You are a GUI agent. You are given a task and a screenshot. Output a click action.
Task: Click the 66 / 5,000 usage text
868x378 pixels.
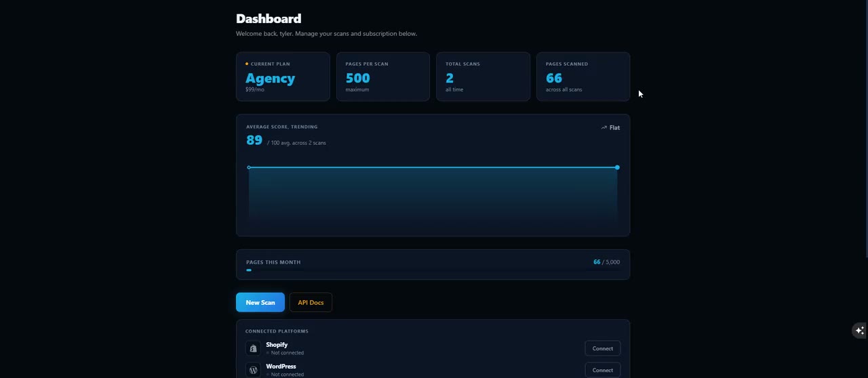tap(606, 262)
